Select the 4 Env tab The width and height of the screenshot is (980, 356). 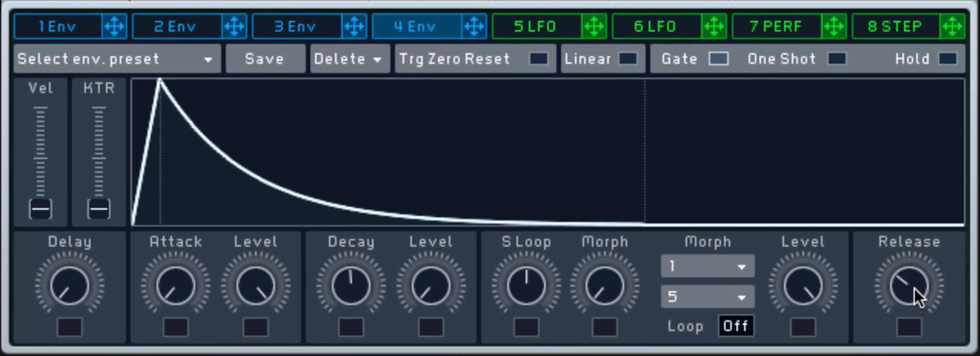point(416,27)
